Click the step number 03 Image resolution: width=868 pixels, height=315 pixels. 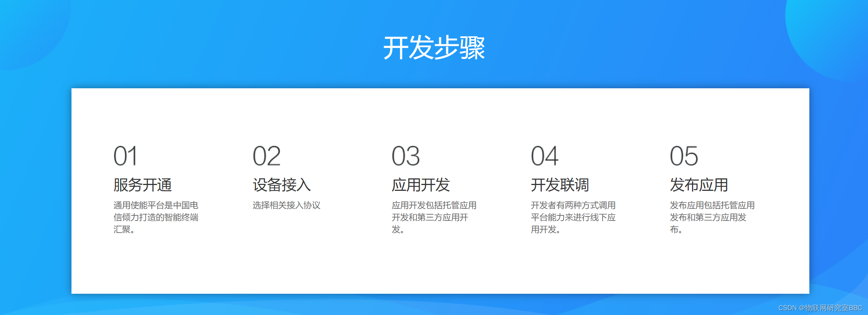[405, 156]
